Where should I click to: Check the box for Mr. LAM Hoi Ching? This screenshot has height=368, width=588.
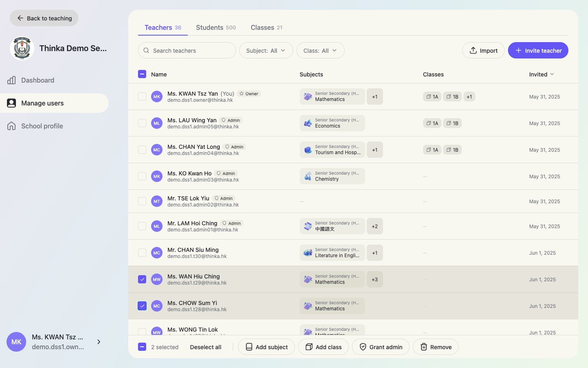coord(142,226)
